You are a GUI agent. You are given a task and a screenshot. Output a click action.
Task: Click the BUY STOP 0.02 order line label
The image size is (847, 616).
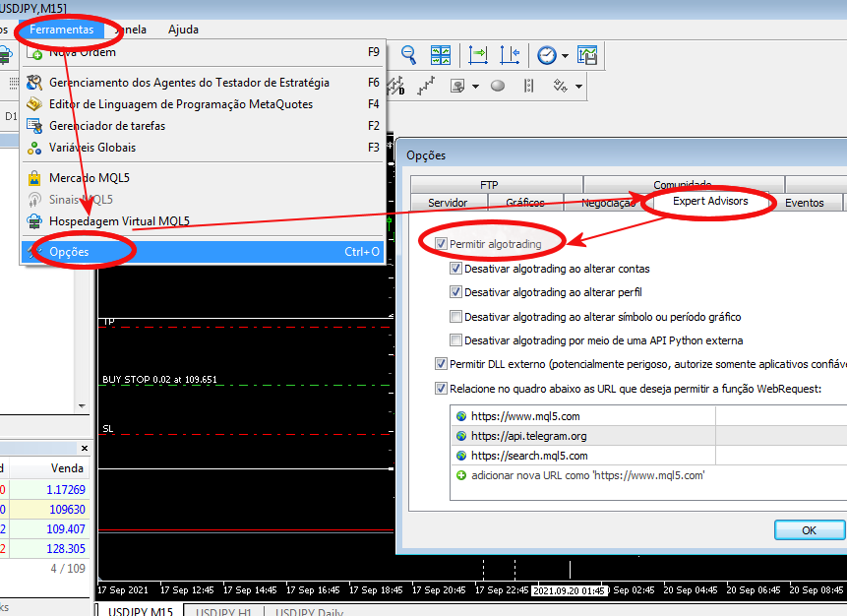[x=159, y=379]
